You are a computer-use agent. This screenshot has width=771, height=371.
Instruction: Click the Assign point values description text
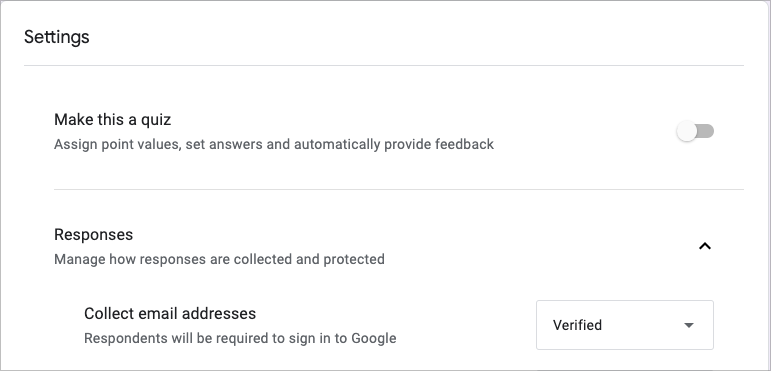click(274, 144)
